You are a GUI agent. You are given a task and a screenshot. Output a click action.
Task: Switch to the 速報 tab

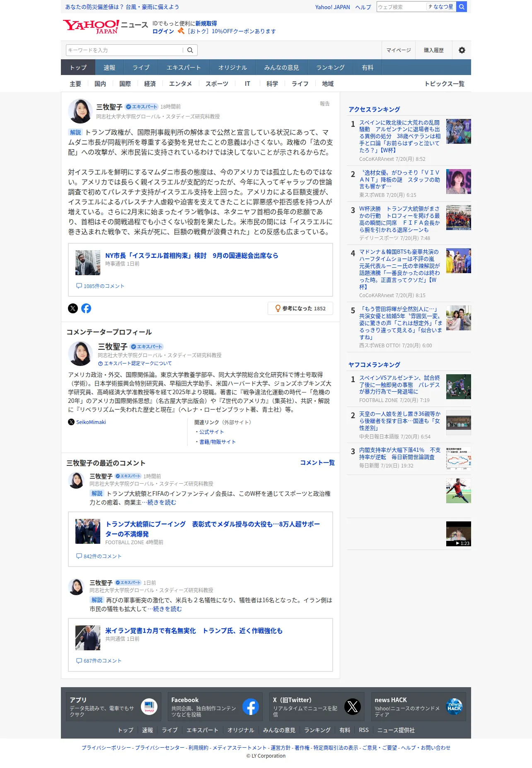pos(109,67)
